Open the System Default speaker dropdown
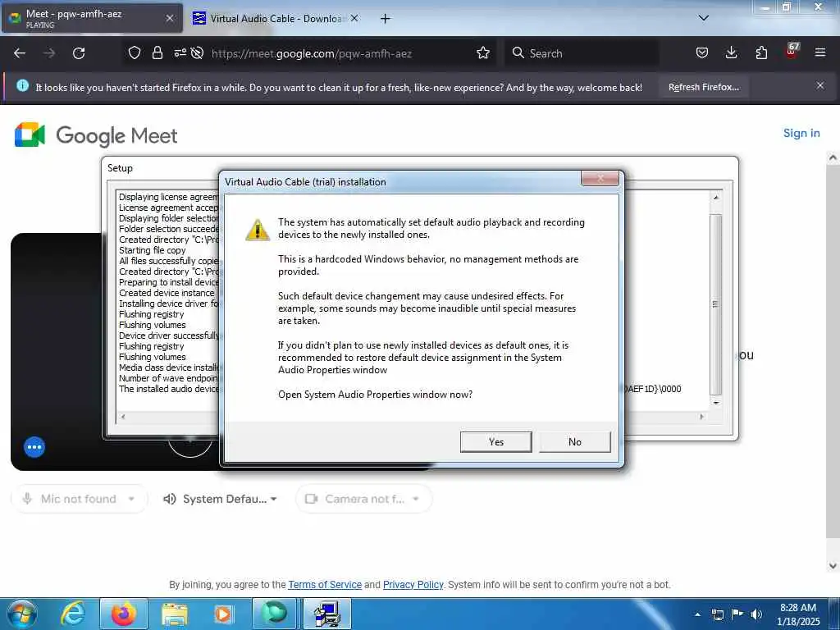The height and width of the screenshot is (630, 840). point(220,499)
